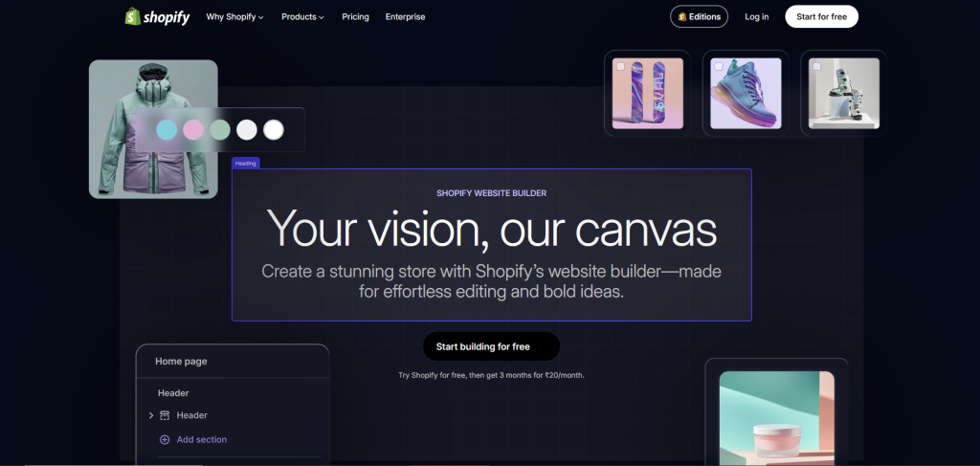Image resolution: width=980 pixels, height=466 pixels.
Task: Click the Log in link
Action: (x=756, y=17)
